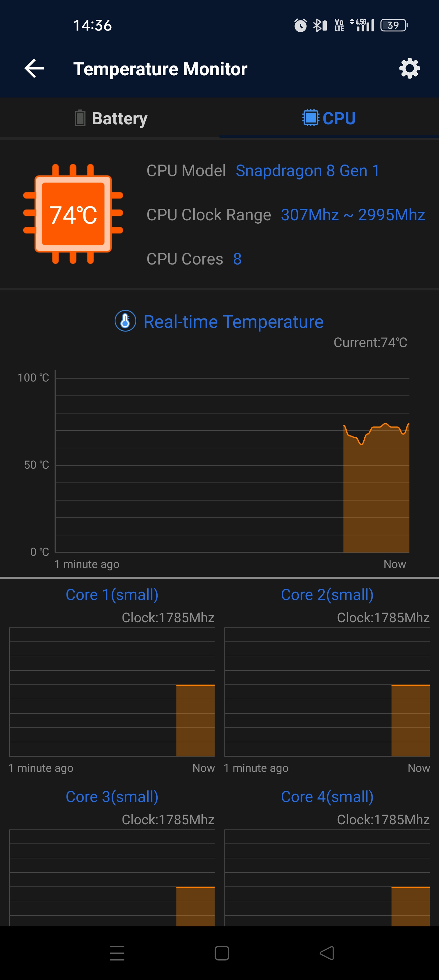
Task: Tap the triangle back navigation button
Action: [327, 953]
